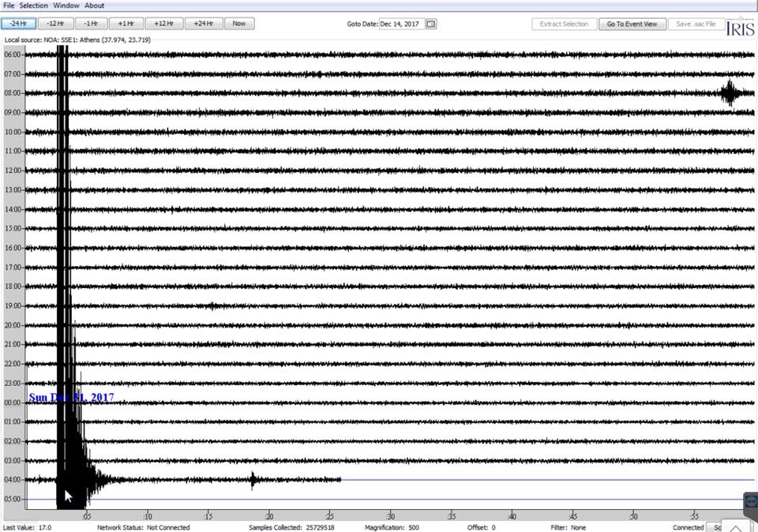Screen dimensions: 758x532
Task: Click the small event on the 08:00 trace
Action: tap(730, 93)
